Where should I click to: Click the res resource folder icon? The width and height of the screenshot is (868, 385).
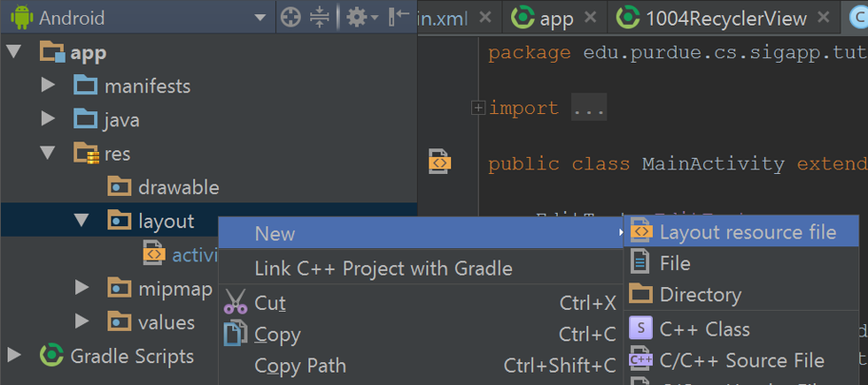point(87,153)
